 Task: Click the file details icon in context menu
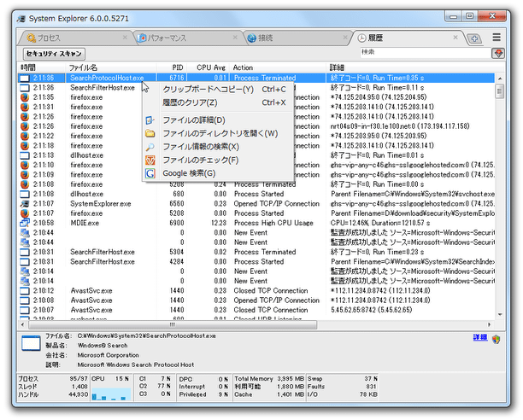tap(150, 120)
